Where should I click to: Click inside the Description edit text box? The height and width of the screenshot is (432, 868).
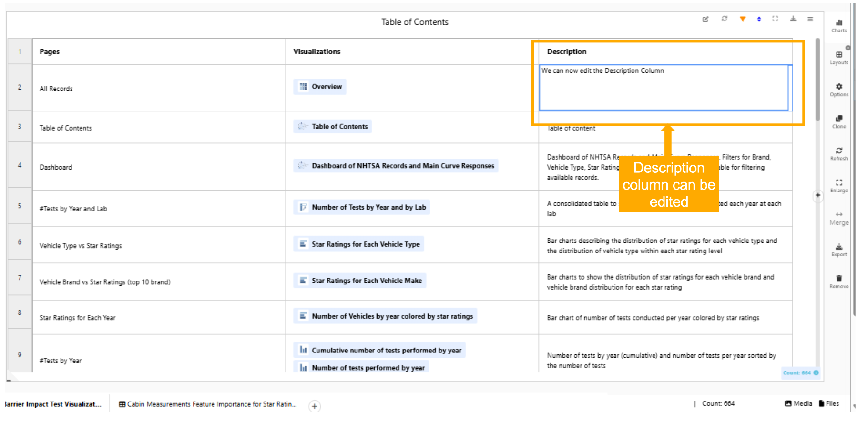(x=664, y=88)
